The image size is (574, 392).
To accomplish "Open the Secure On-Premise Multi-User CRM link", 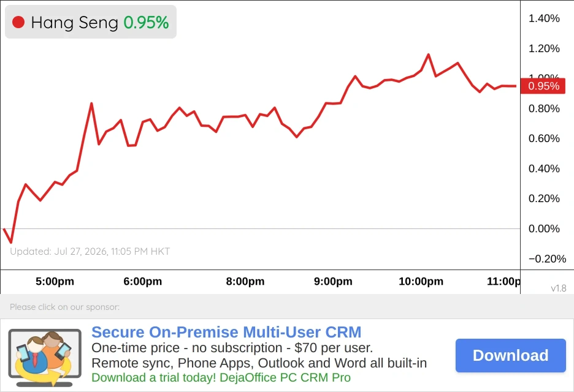I will pyautogui.click(x=226, y=332).
